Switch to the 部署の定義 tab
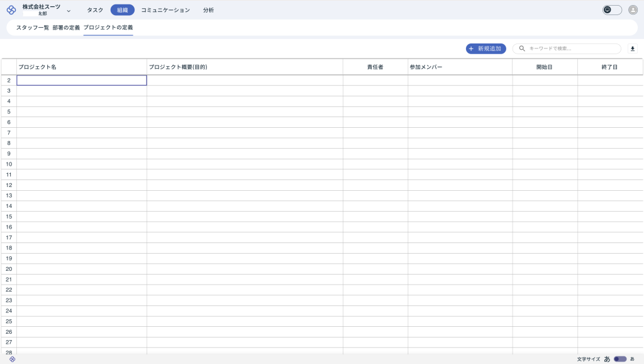Screen dimensions: 644x364 coord(66,28)
